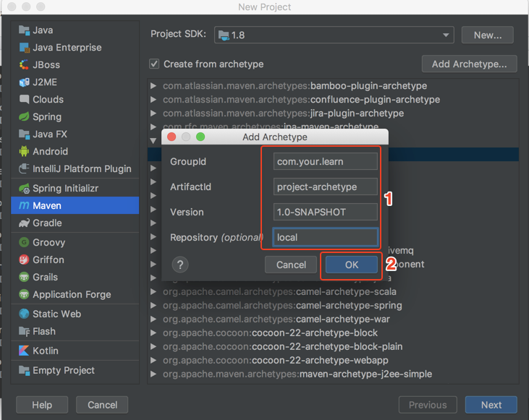Click the Java Enterprise icon

(x=25, y=48)
